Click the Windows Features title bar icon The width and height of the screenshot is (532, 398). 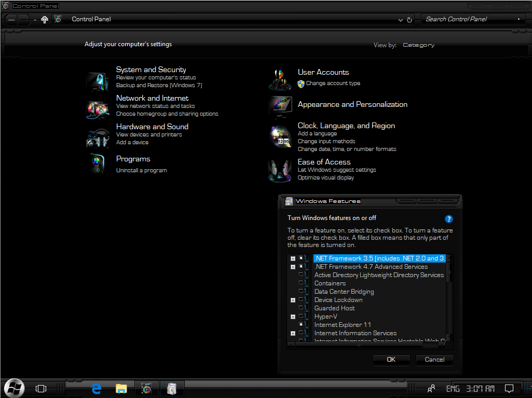289,201
